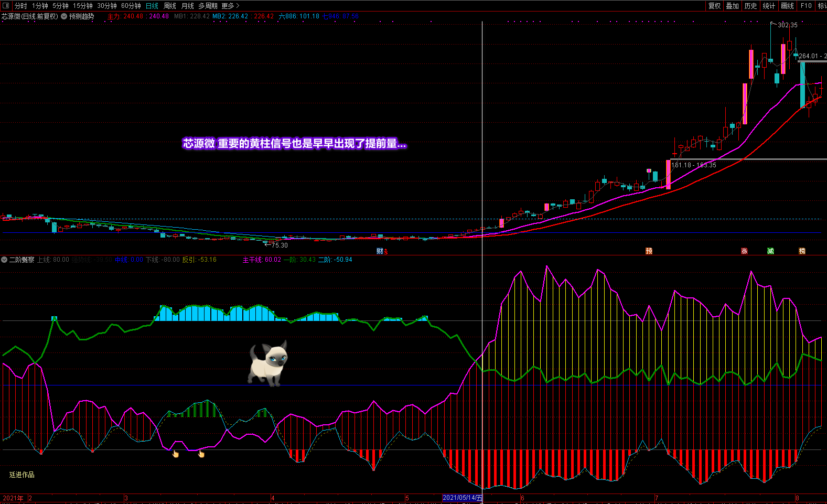
Task: Toggle the 画线 drawing tools button
Action: pos(787,6)
